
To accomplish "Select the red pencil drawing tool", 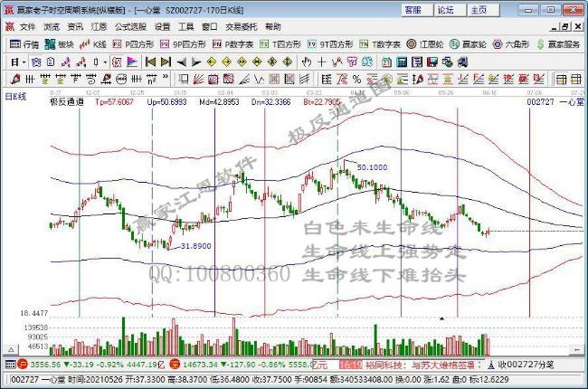I will (15, 79).
